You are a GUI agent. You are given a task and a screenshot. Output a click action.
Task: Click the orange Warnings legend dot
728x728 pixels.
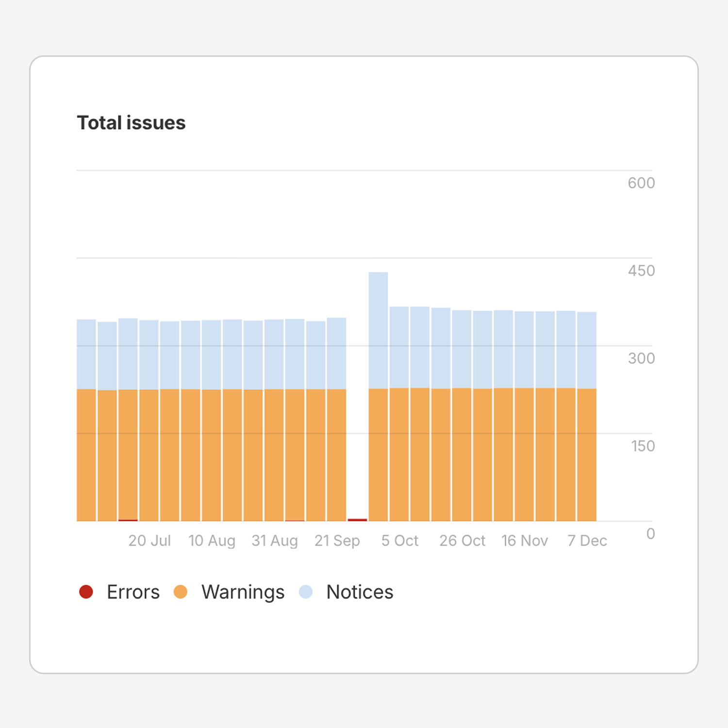click(182, 592)
